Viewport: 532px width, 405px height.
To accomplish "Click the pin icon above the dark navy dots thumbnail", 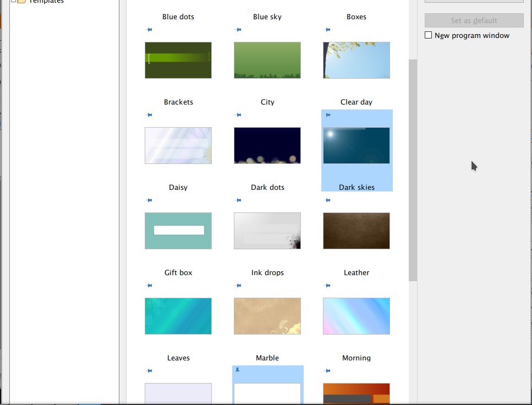I will click(x=238, y=115).
